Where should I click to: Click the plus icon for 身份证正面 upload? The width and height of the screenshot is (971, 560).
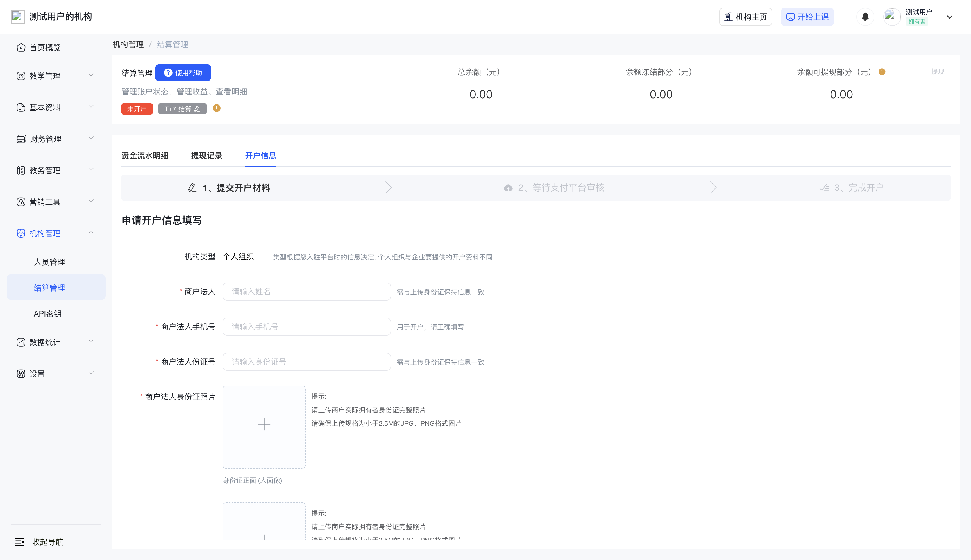[x=264, y=424]
